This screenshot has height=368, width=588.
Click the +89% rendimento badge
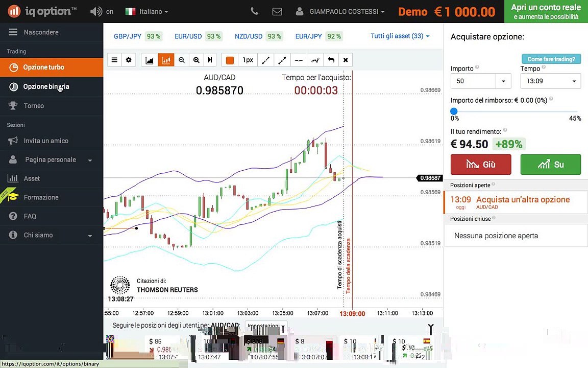(x=509, y=144)
